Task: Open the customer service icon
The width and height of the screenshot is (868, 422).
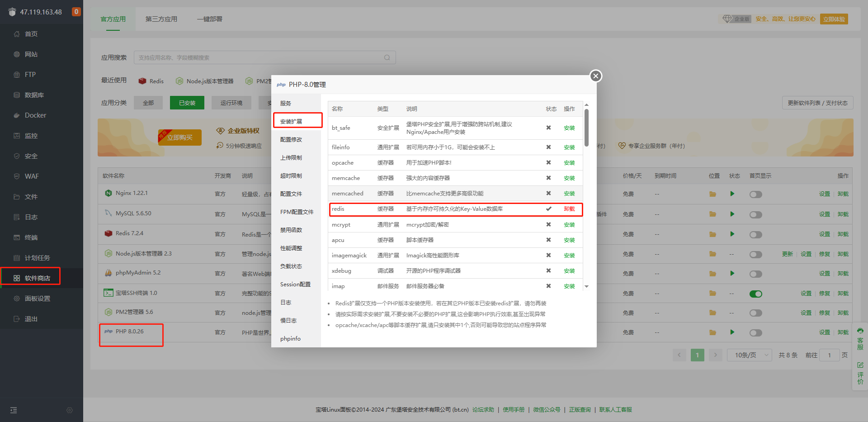Action: (860, 339)
